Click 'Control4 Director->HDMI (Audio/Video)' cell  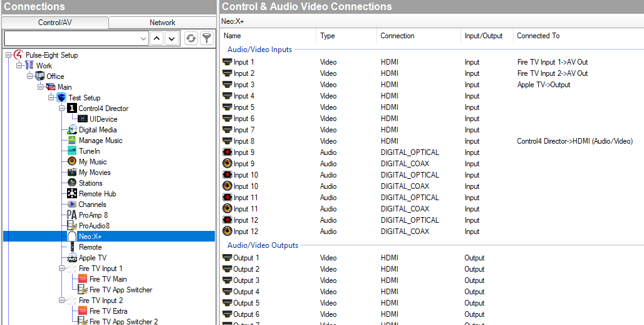coord(574,141)
